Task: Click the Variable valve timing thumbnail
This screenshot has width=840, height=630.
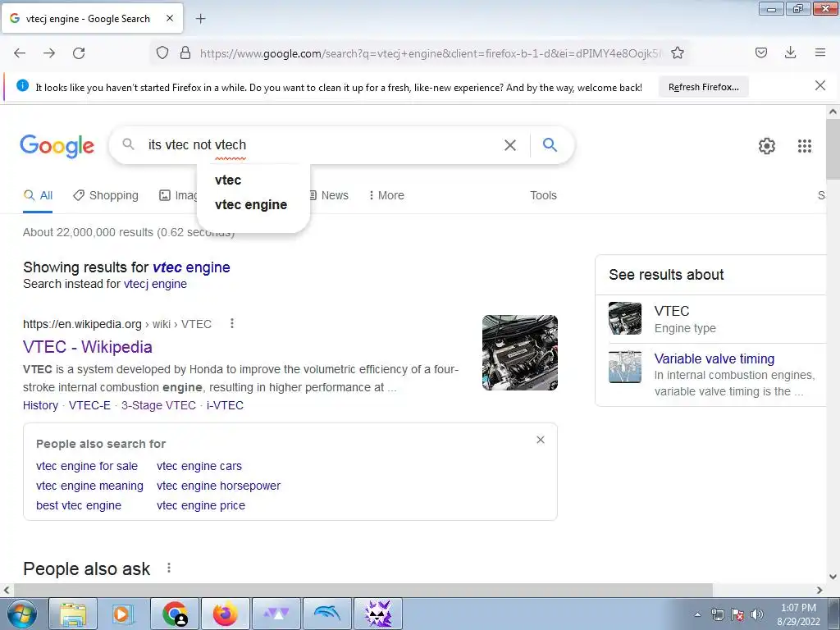Action: coord(624,367)
